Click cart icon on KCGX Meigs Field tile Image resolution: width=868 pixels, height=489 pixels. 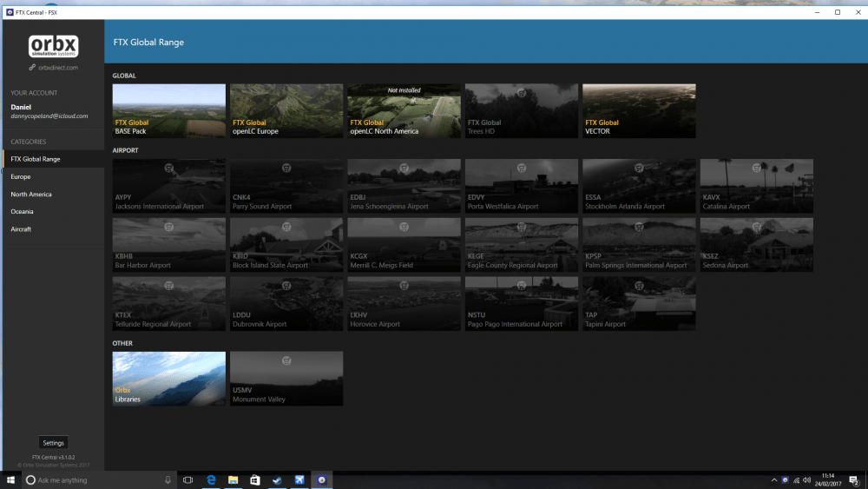(404, 227)
